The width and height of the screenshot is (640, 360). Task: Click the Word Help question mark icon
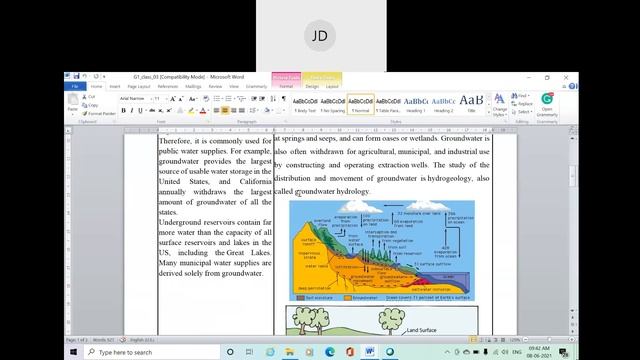(x=572, y=86)
